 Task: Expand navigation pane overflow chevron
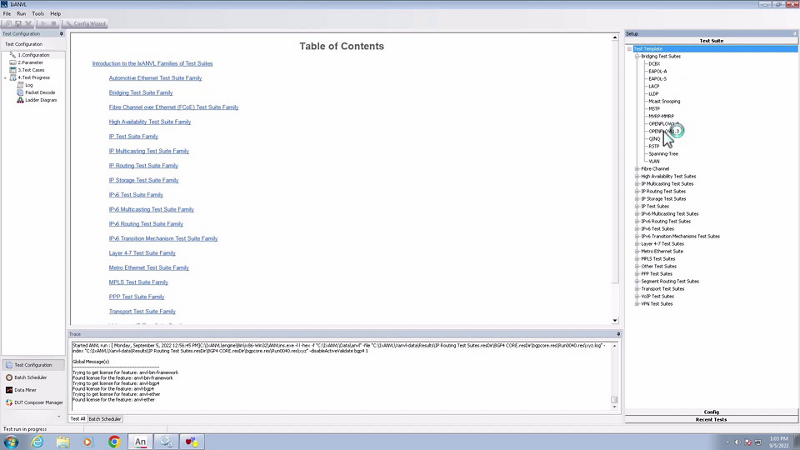point(59,416)
